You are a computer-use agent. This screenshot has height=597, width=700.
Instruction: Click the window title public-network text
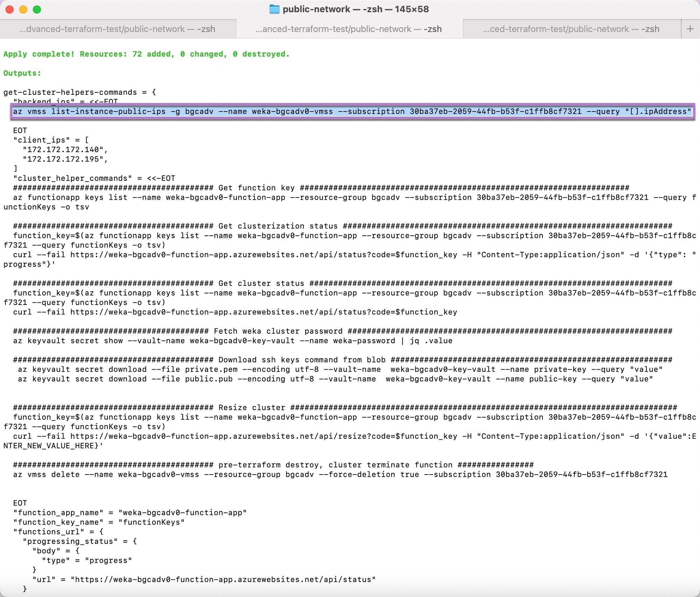point(316,9)
